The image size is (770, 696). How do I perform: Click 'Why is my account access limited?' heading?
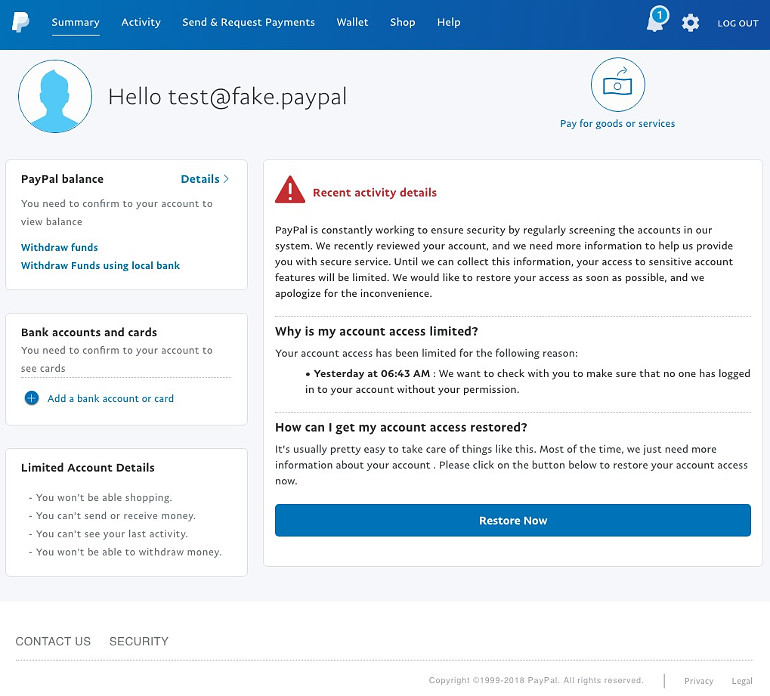coord(376,332)
